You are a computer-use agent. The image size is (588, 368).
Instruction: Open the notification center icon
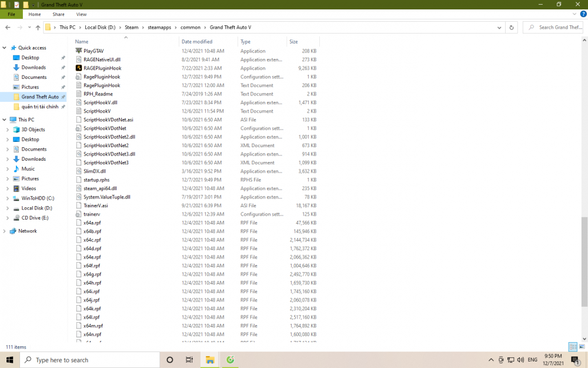tap(576, 360)
